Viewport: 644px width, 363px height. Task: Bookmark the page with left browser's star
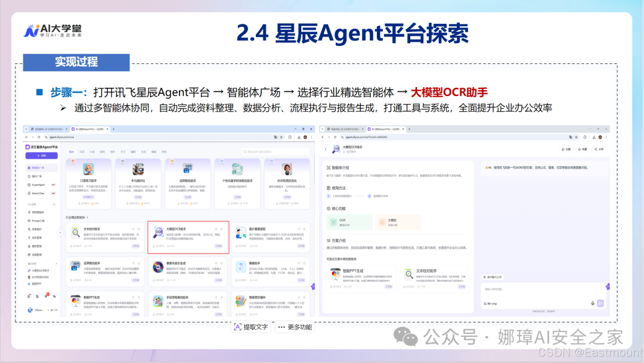[281, 137]
